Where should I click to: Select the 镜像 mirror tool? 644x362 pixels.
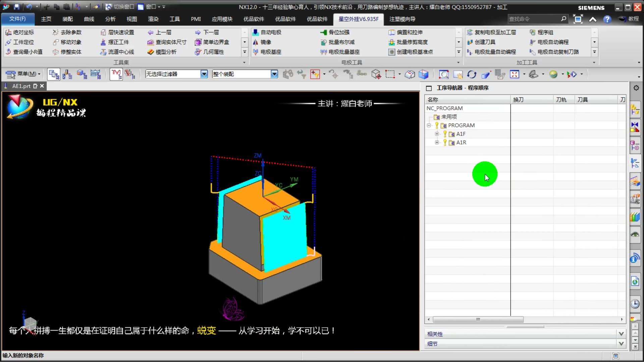pos(256,42)
